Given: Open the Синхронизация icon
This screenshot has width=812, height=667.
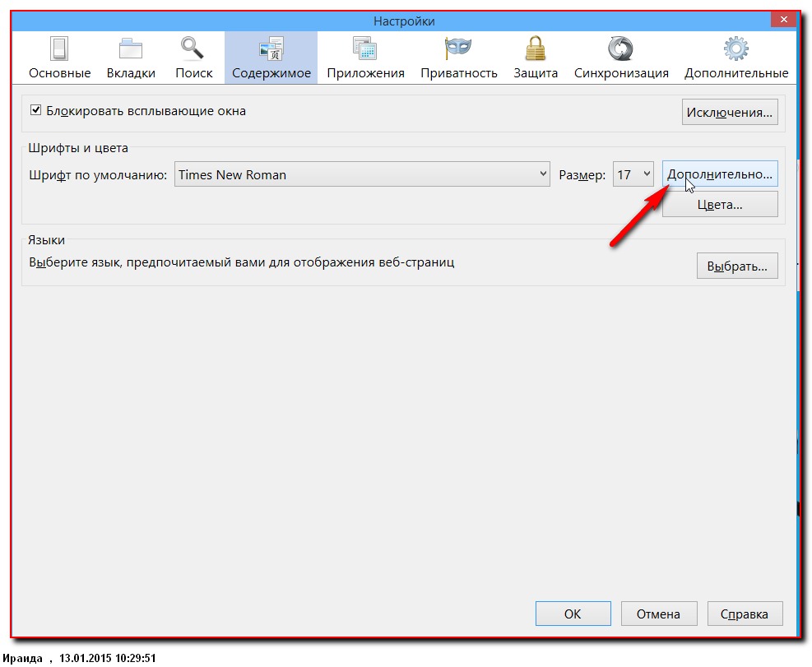Looking at the screenshot, I should point(621,49).
